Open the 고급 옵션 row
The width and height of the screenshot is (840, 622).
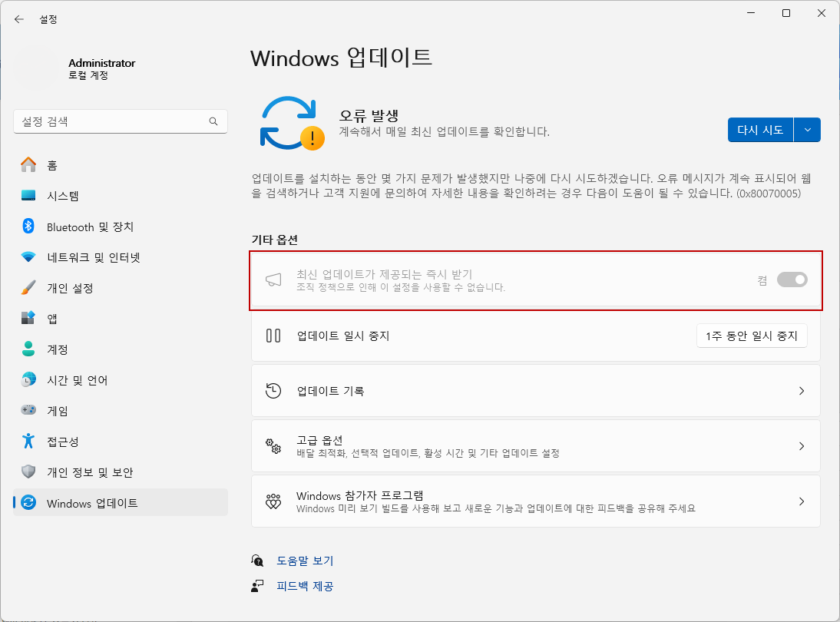(536, 445)
